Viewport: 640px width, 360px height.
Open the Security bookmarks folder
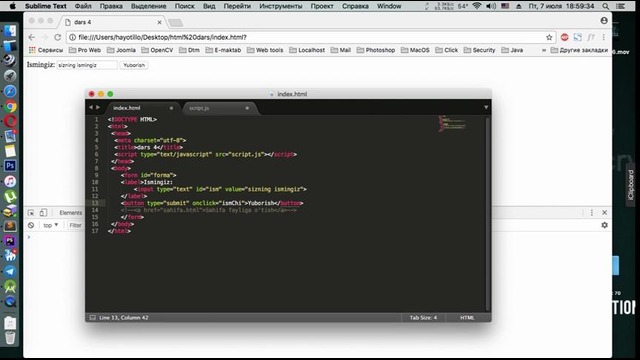coord(479,50)
